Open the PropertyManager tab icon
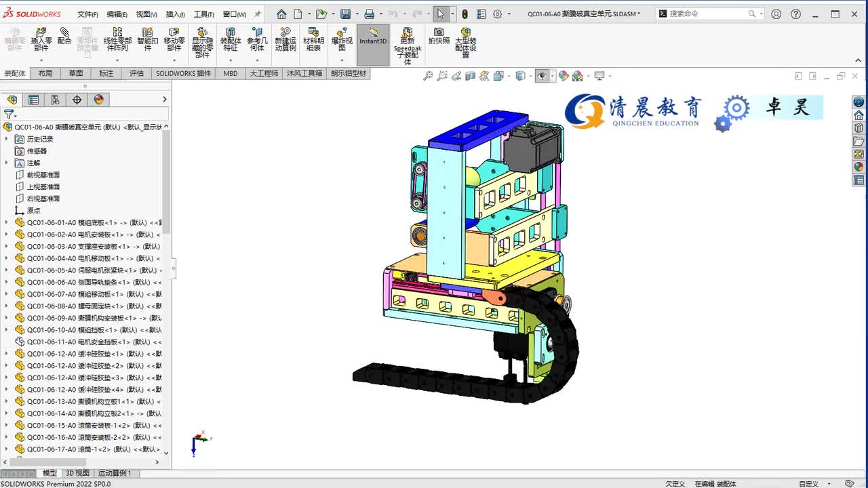Image resolution: width=868 pixels, height=488 pixels. coord(33,100)
